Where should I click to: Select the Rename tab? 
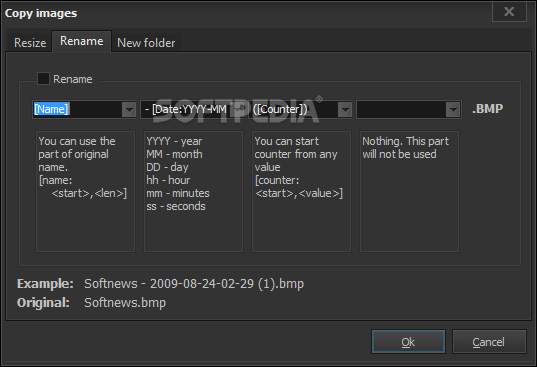click(82, 41)
